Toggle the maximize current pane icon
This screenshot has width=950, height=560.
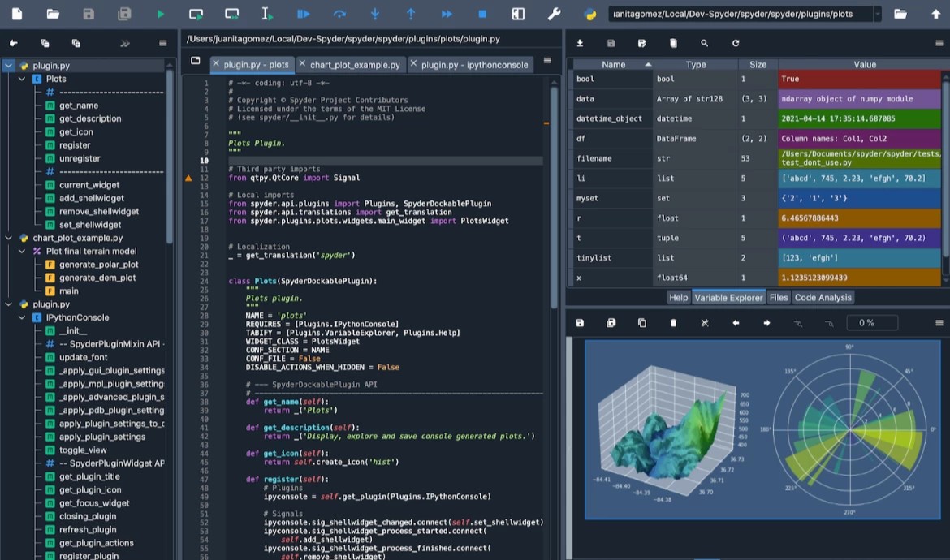tap(518, 14)
